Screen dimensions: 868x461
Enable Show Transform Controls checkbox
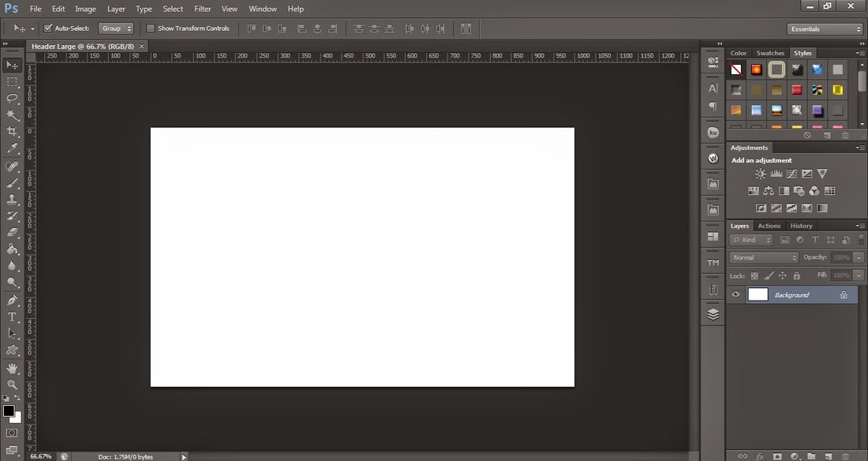150,28
